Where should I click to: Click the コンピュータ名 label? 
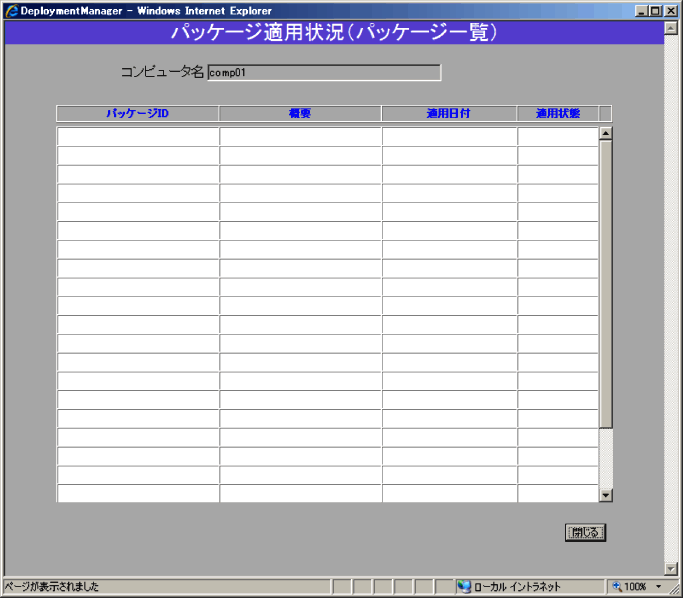pyautogui.click(x=162, y=72)
